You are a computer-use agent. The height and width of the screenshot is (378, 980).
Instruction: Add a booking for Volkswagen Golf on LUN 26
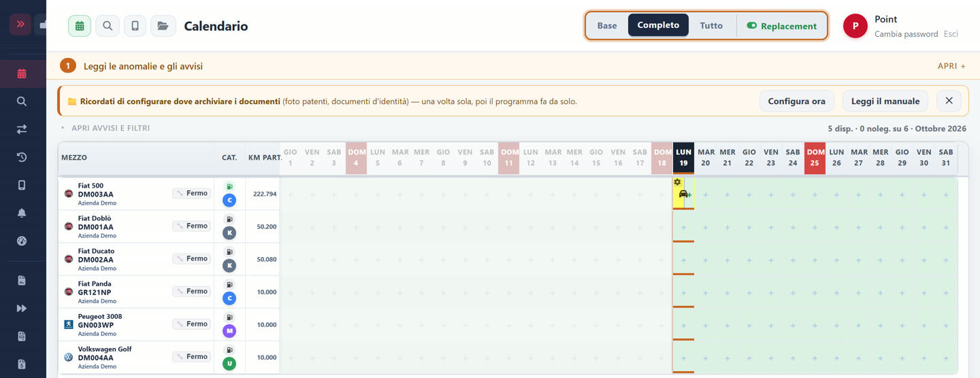[x=836, y=358]
